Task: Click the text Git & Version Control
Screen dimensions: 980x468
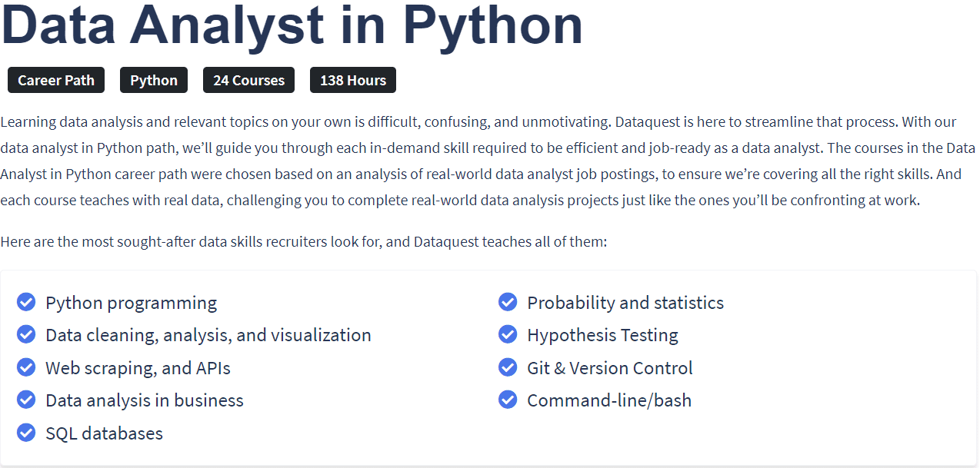Action: pos(610,368)
